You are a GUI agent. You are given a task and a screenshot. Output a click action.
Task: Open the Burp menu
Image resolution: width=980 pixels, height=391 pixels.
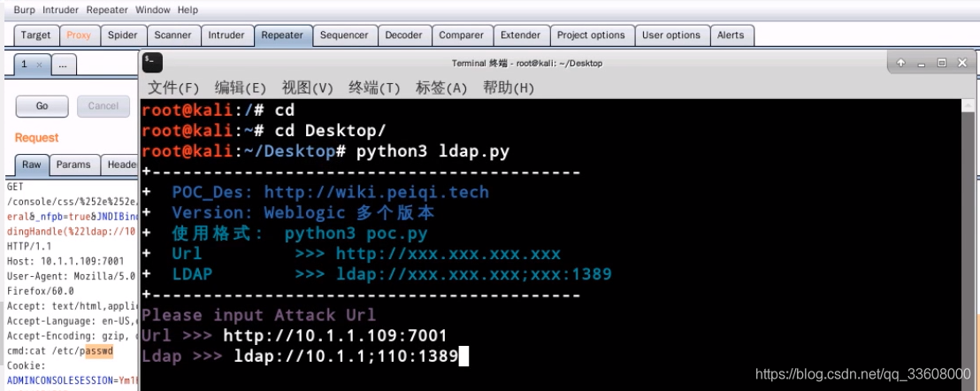[x=25, y=10]
